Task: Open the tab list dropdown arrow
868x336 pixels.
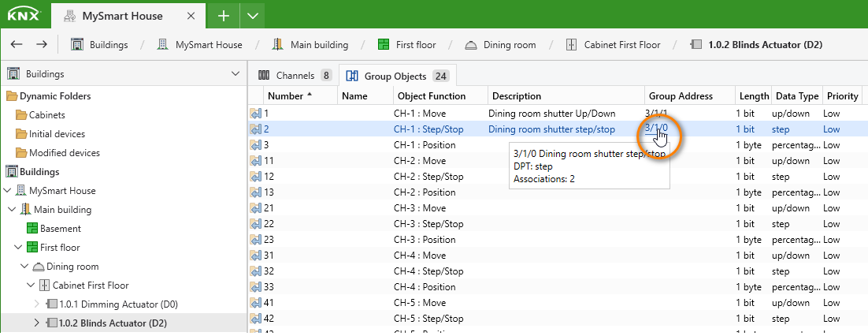Action: [x=252, y=16]
